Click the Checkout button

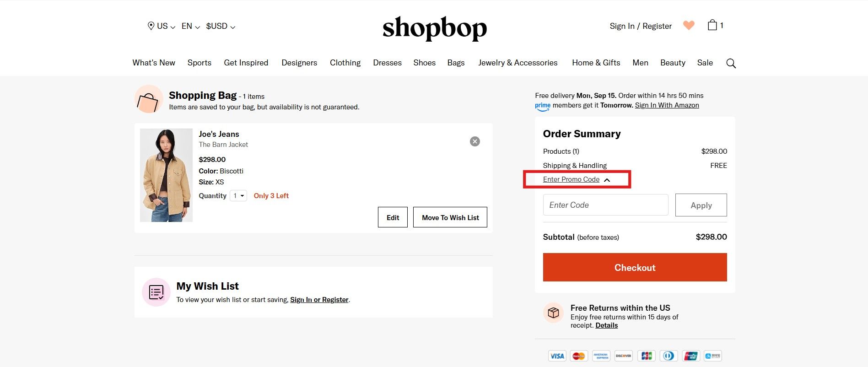coord(635,267)
